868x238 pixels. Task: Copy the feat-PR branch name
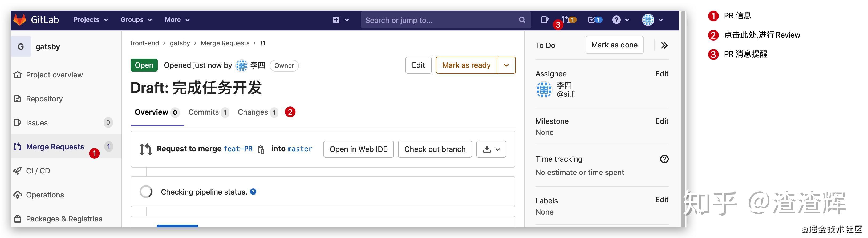[261, 149]
